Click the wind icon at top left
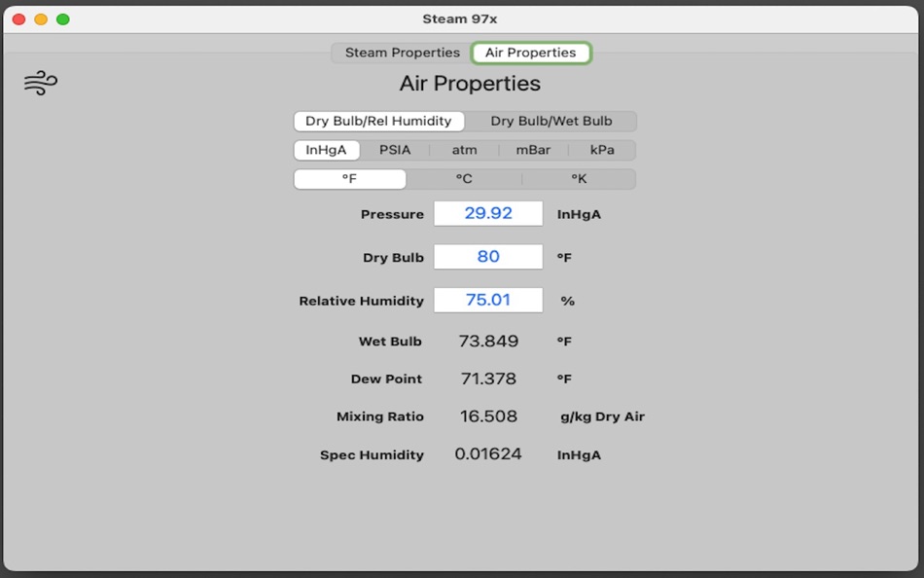Image resolution: width=924 pixels, height=578 pixels. 41,83
